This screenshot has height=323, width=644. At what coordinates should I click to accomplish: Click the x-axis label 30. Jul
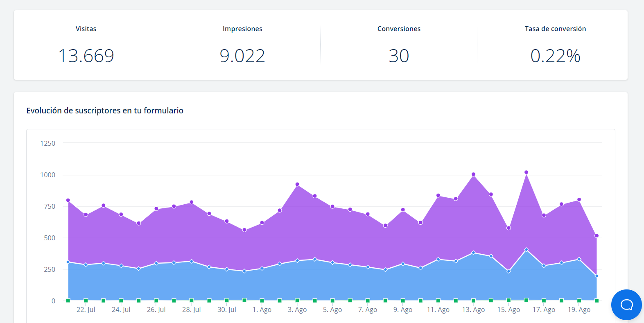tap(226, 309)
